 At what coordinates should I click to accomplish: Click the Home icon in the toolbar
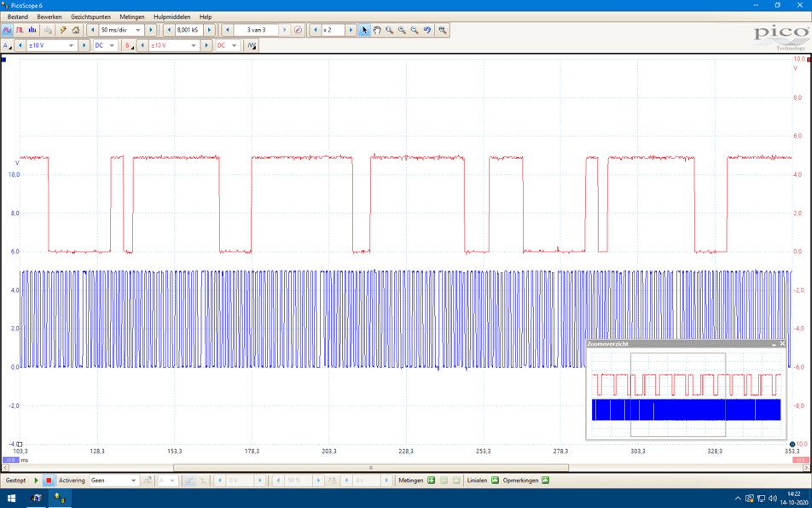click(76, 30)
